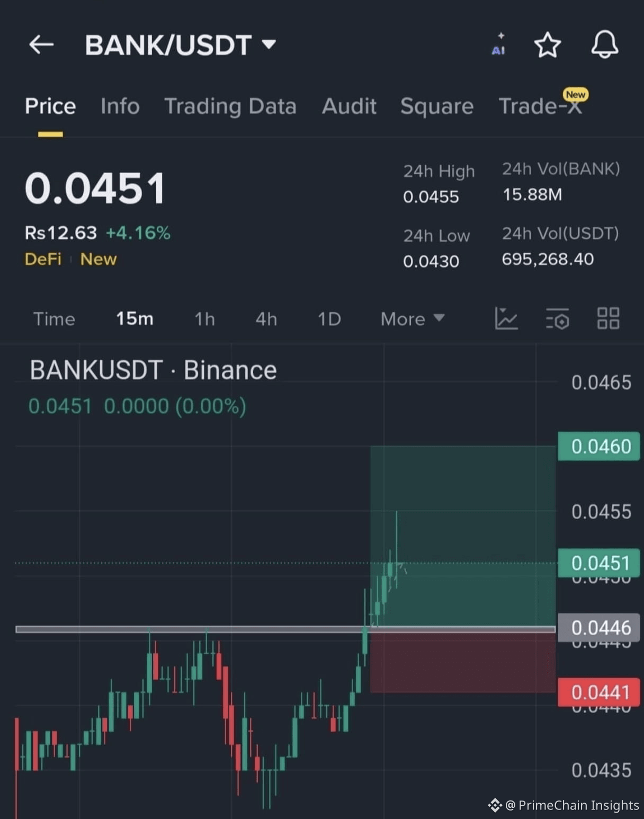Select the 4h chart interval
Image resolution: width=644 pixels, height=819 pixels.
[x=266, y=319]
